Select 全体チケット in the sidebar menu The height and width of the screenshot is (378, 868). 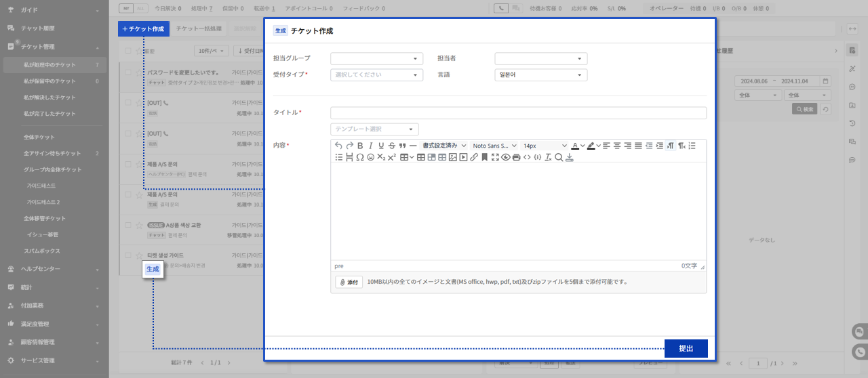39,137
